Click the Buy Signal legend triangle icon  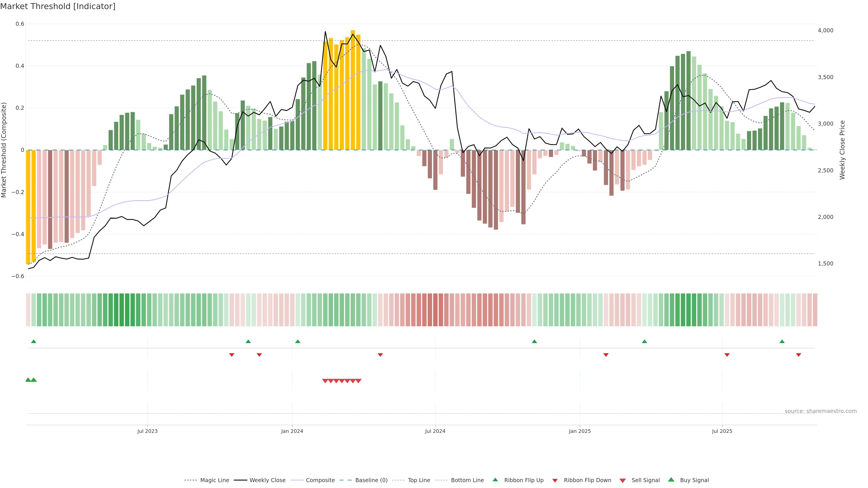point(671,480)
